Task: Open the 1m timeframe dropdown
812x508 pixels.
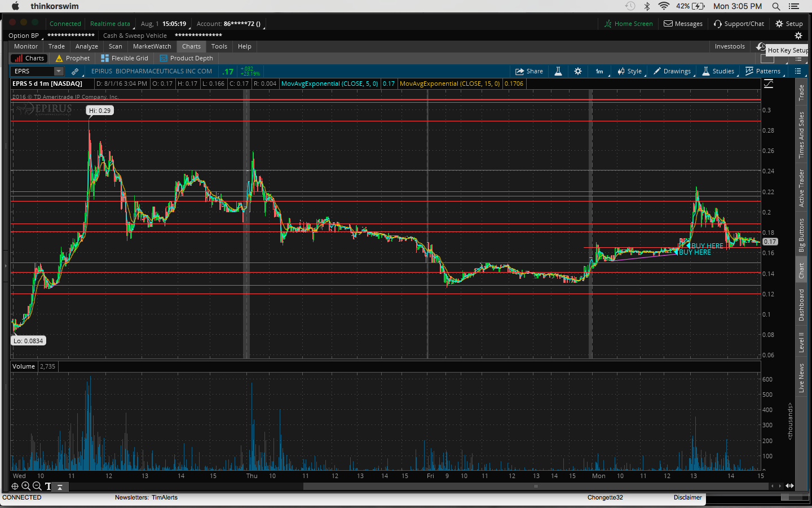Action: pos(599,71)
